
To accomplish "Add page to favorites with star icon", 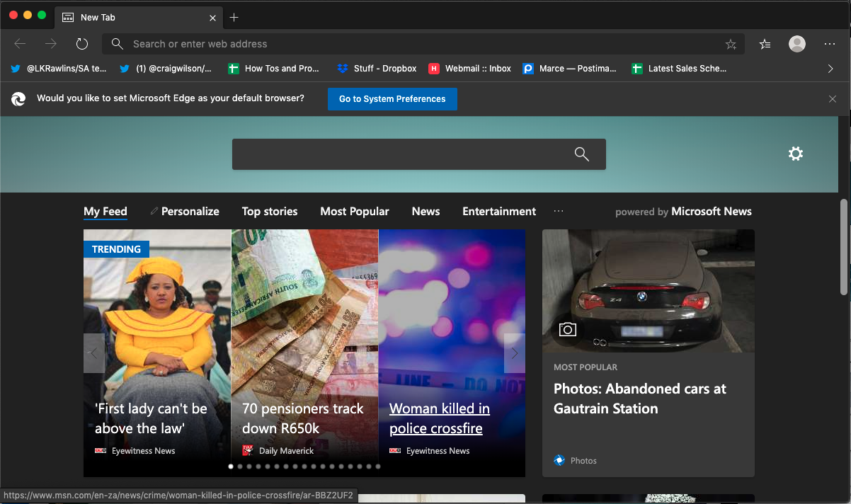I will 731,44.
